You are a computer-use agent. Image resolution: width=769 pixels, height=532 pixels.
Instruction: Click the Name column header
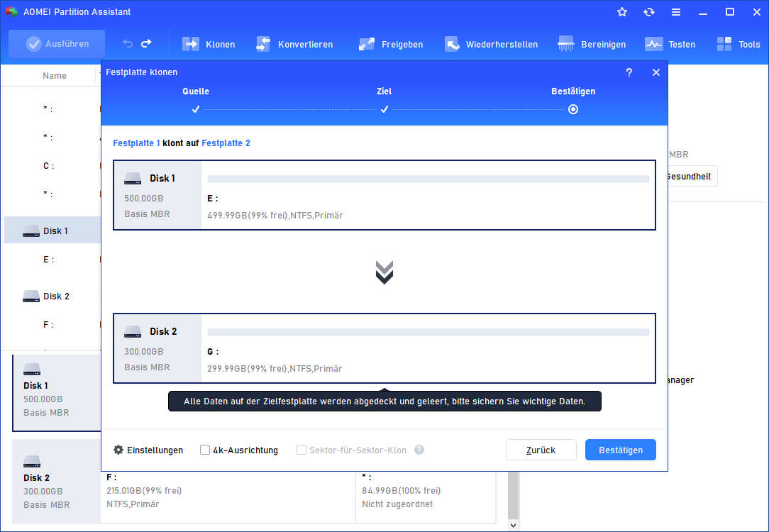click(x=55, y=75)
